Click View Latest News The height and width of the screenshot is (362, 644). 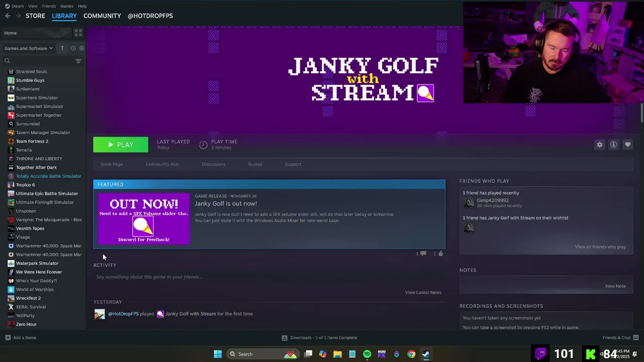coord(423,293)
